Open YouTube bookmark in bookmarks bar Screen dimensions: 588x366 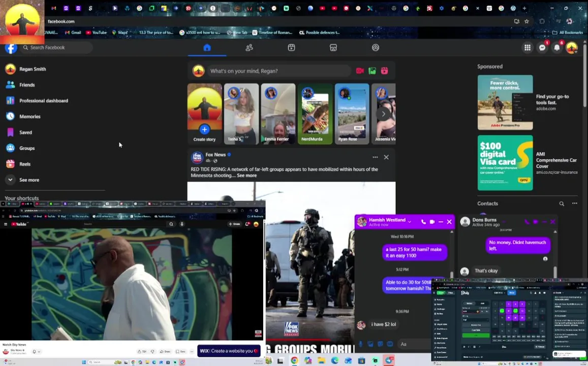pyautogui.click(x=97, y=33)
